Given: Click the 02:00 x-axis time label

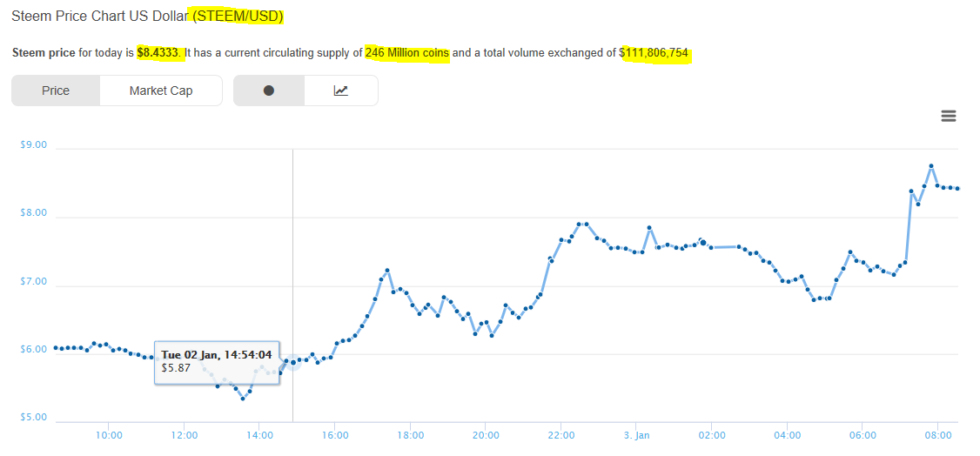Looking at the screenshot, I should [712, 435].
